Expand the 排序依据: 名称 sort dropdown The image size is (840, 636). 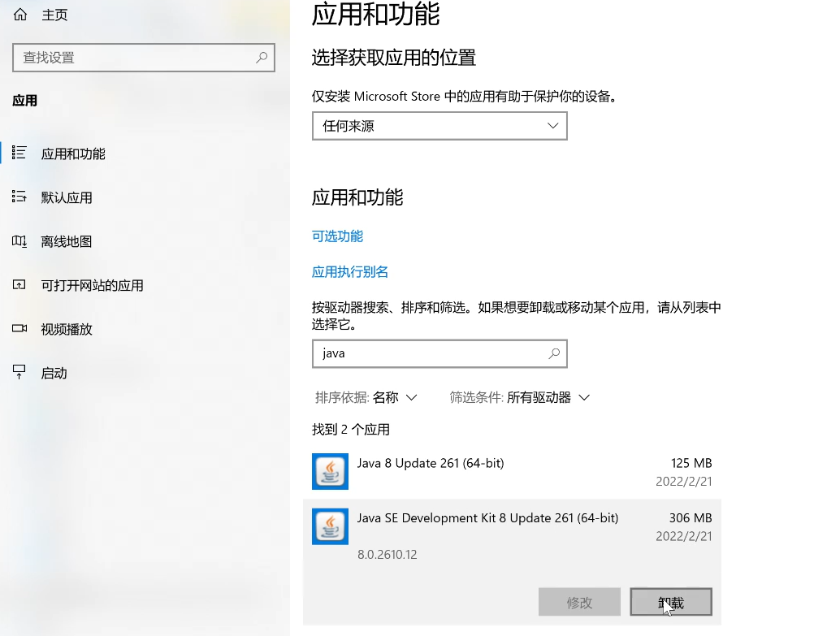(366, 397)
